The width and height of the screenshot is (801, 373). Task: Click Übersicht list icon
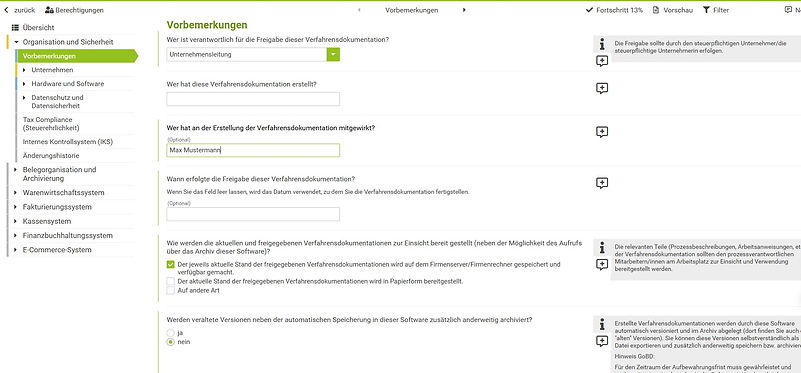click(15, 28)
